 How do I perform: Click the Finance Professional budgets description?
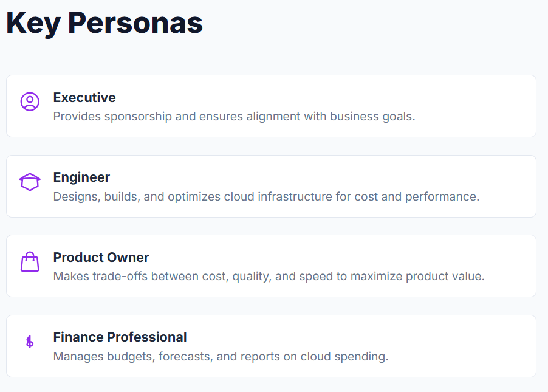[221, 356]
